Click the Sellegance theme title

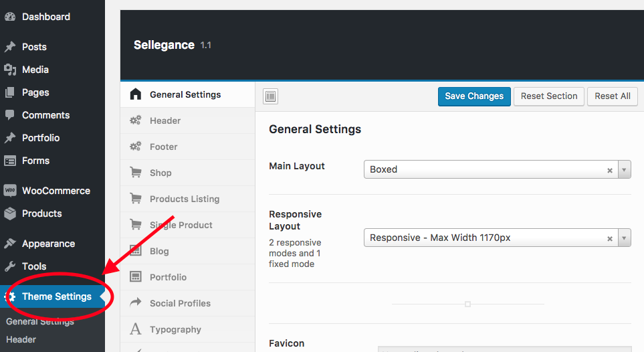tap(164, 45)
